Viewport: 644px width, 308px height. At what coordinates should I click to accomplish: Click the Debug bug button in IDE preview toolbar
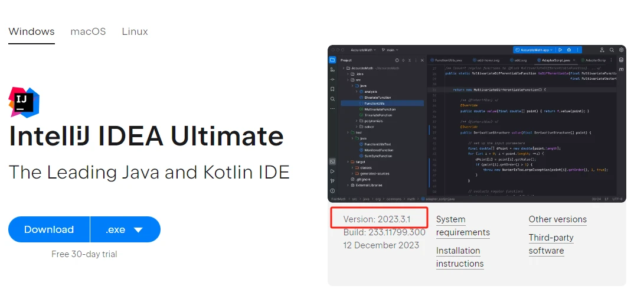569,50
